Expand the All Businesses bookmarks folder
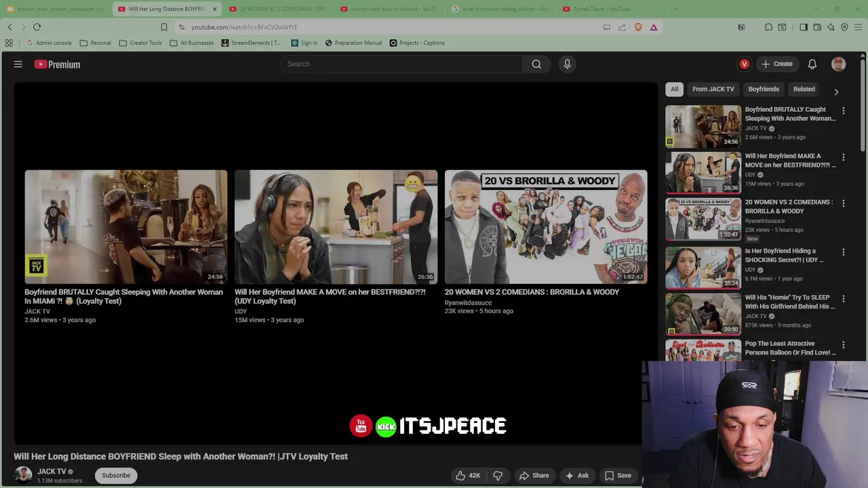This screenshot has width=868, height=488. (x=192, y=43)
